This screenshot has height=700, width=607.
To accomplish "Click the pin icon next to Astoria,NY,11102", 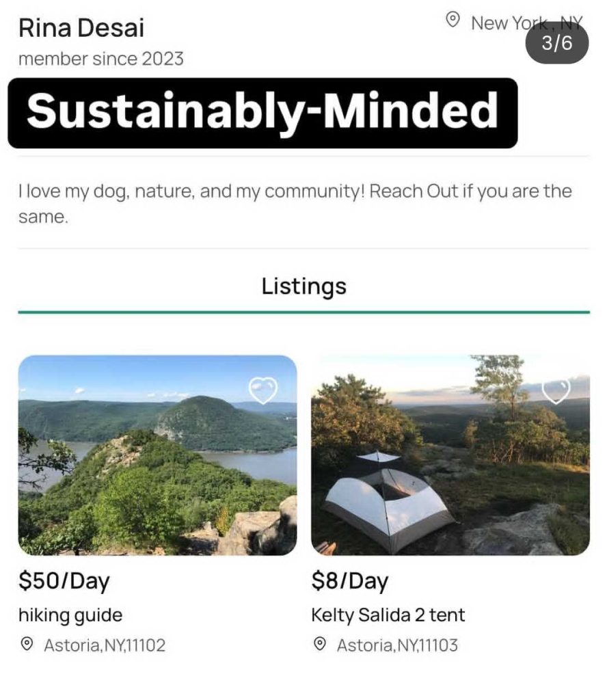I will pyautogui.click(x=27, y=644).
